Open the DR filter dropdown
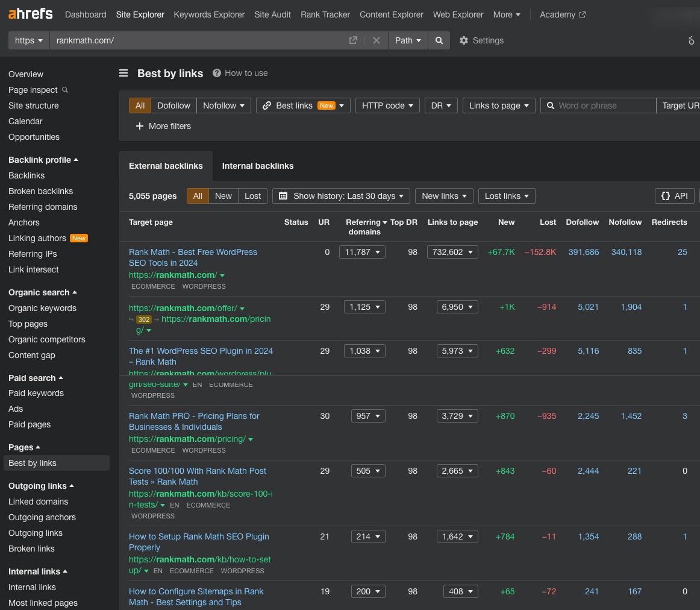Image resolution: width=700 pixels, height=610 pixels. [x=441, y=106]
